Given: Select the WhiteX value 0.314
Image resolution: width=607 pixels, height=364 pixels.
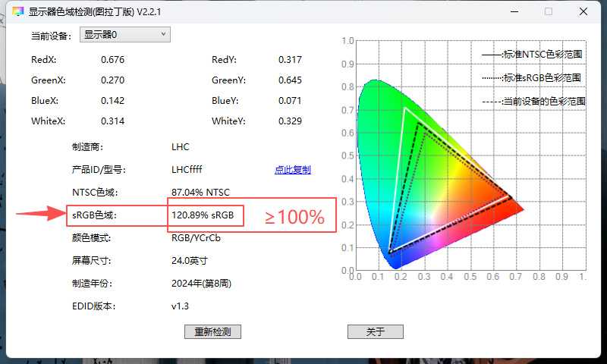Looking at the screenshot, I should [x=112, y=121].
